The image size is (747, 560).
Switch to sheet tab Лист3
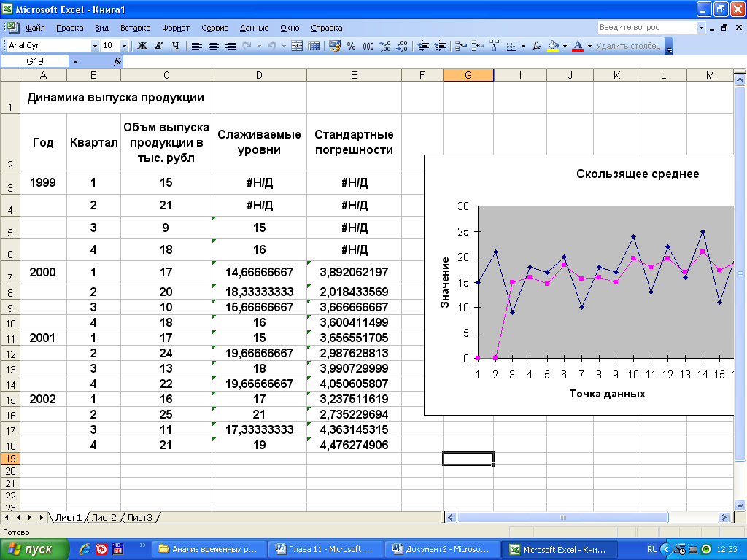click(x=139, y=517)
